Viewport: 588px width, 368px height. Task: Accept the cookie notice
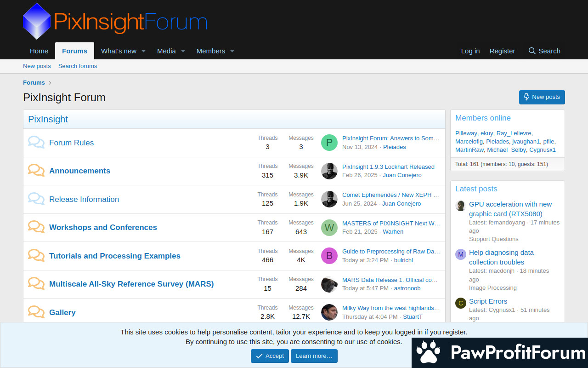coord(270,356)
